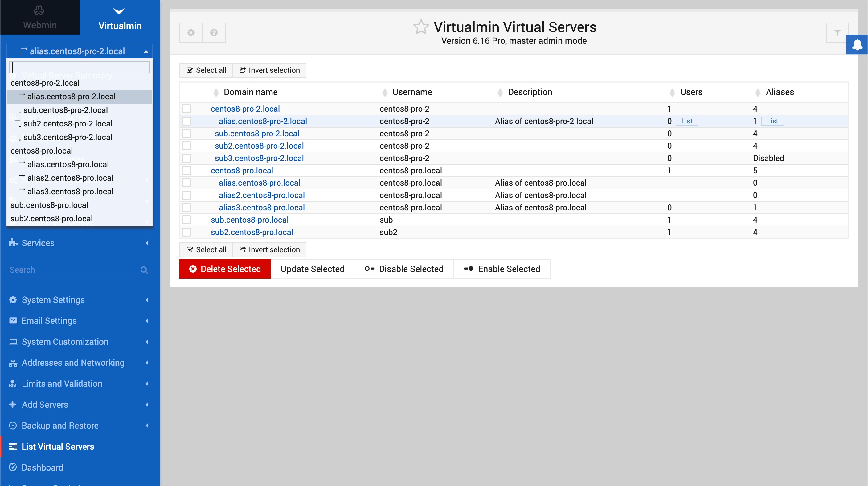Sort by Users column arrows

(x=672, y=92)
